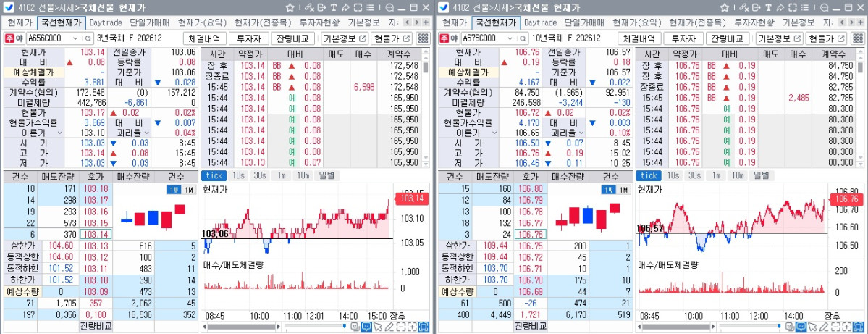This screenshot has height=334, width=868.
Task: Search symbol with magnifier next to A676C000
Action: click(523, 39)
